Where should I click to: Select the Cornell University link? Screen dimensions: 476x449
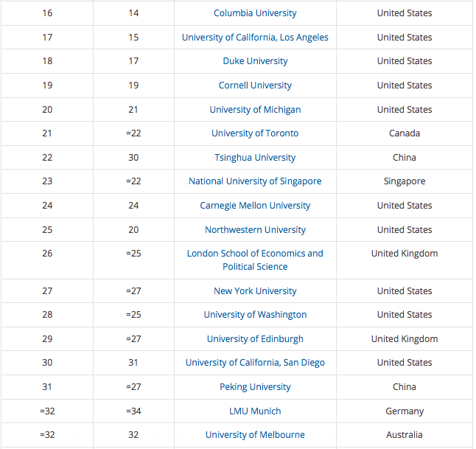pos(255,86)
